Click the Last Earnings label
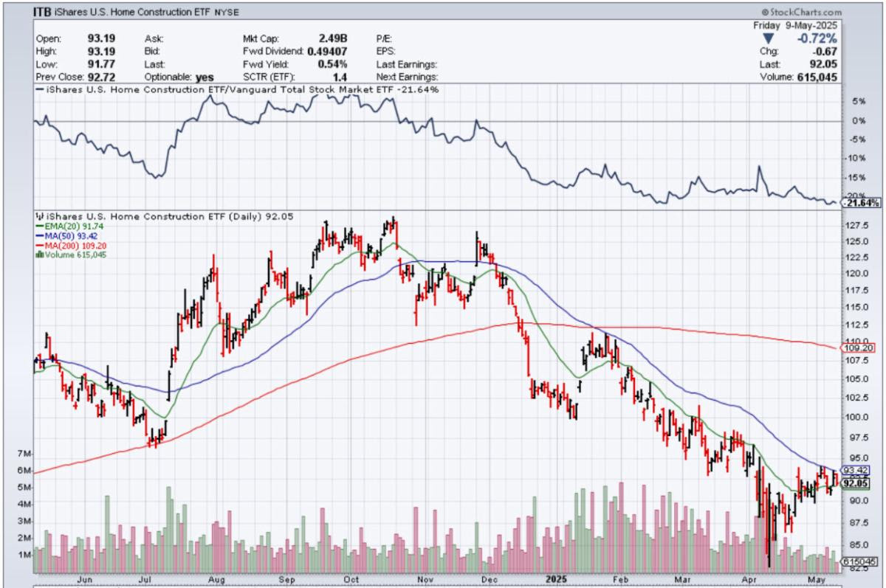Image resolution: width=886 pixels, height=588 pixels. point(407,63)
